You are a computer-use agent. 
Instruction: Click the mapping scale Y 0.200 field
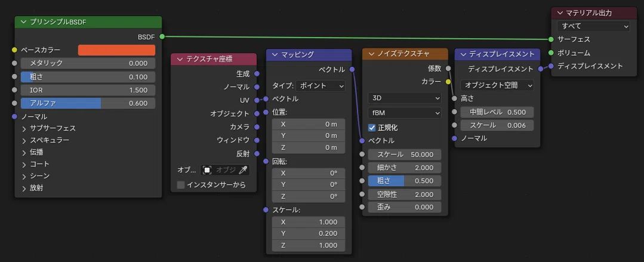click(309, 234)
